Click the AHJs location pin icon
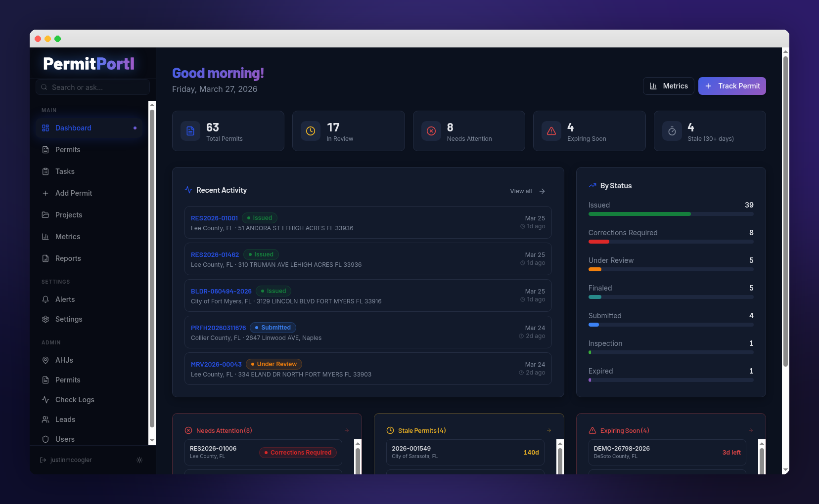 tap(45, 360)
